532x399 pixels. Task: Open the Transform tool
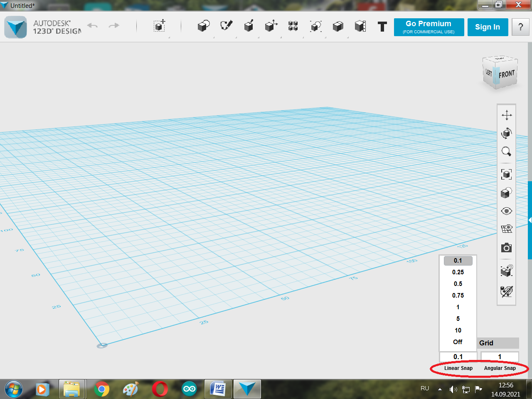(159, 26)
